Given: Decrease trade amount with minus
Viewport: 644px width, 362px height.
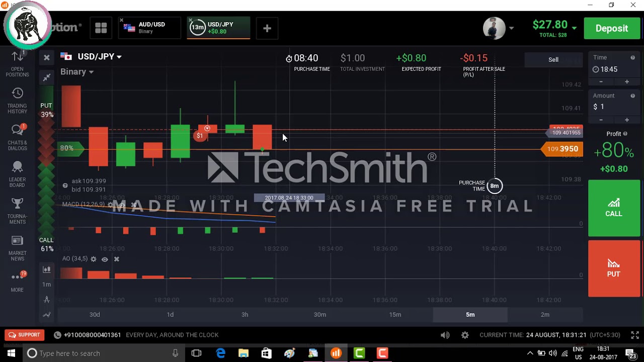Looking at the screenshot, I should (601, 120).
